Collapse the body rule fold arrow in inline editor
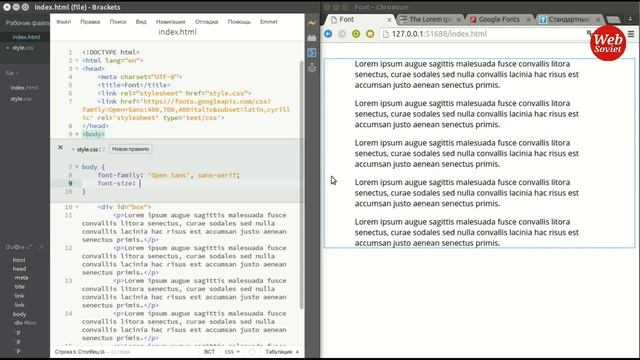 coord(77,167)
